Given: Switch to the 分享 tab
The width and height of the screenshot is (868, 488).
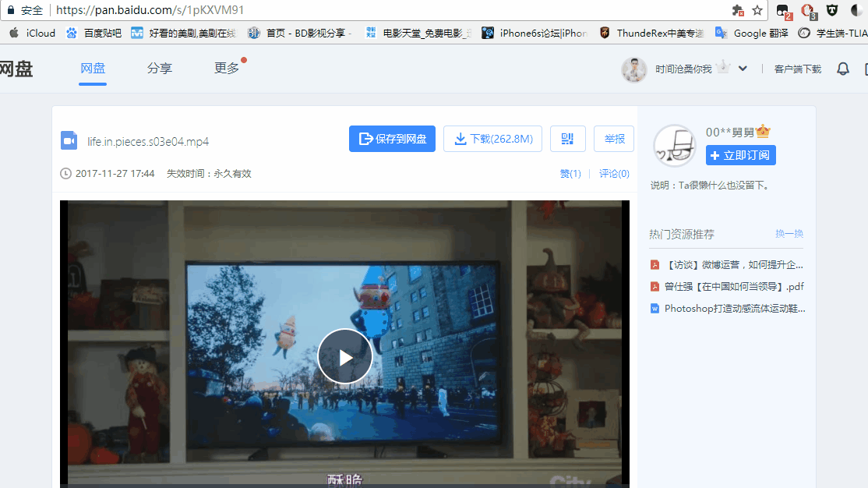Looking at the screenshot, I should click(159, 69).
